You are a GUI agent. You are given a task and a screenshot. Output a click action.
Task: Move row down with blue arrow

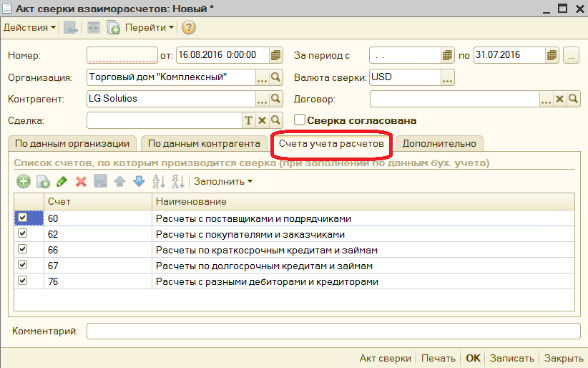(x=139, y=182)
